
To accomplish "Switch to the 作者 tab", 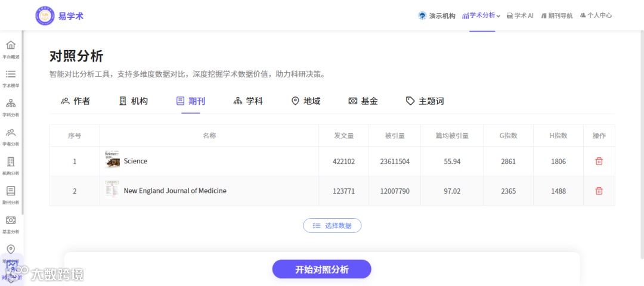I will tap(76, 101).
